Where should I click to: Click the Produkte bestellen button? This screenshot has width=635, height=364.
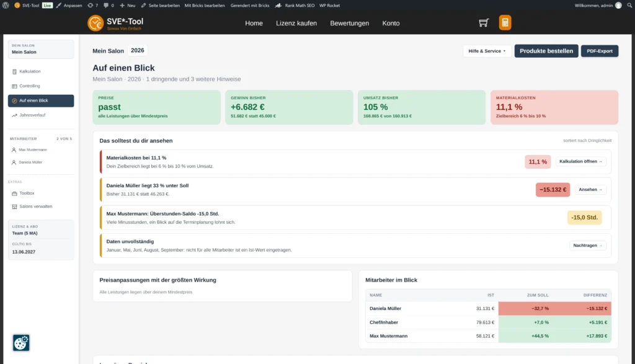[546, 51]
